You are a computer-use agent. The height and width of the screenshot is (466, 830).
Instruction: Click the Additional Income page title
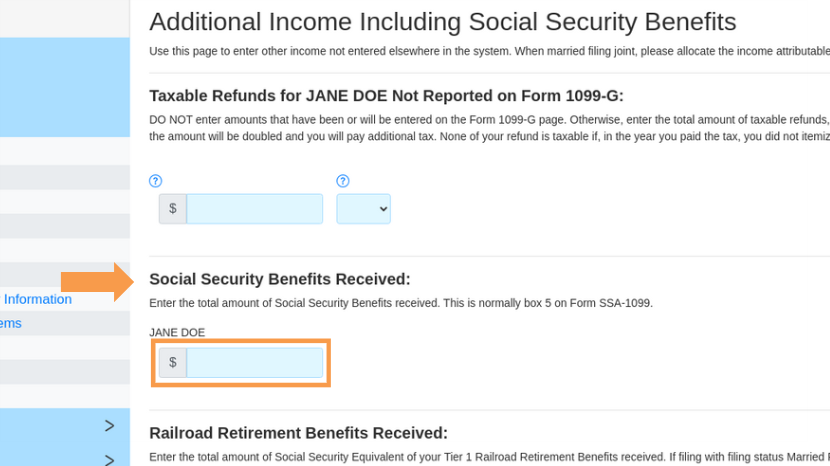coord(443,22)
